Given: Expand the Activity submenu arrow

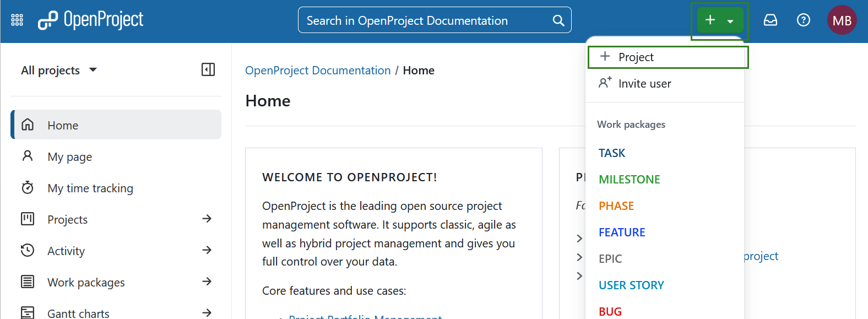Looking at the screenshot, I should point(207,250).
